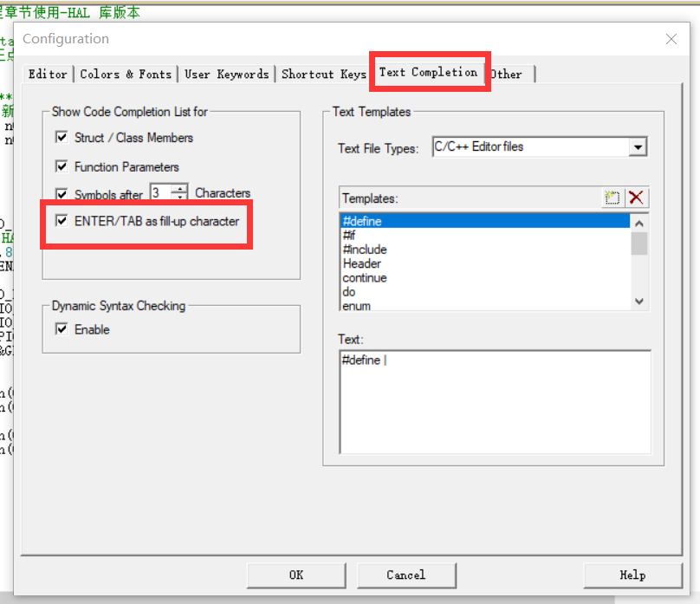Select the continue template
This screenshot has height=604, width=700.
click(x=485, y=278)
